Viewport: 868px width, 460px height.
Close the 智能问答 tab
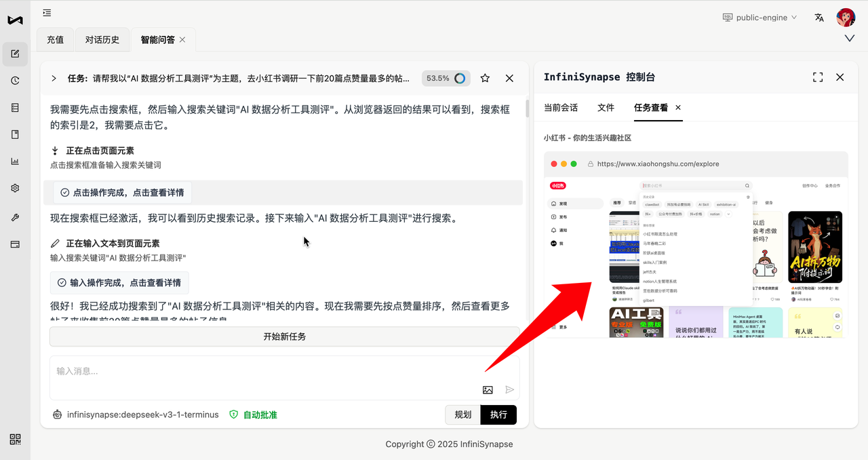tap(182, 40)
